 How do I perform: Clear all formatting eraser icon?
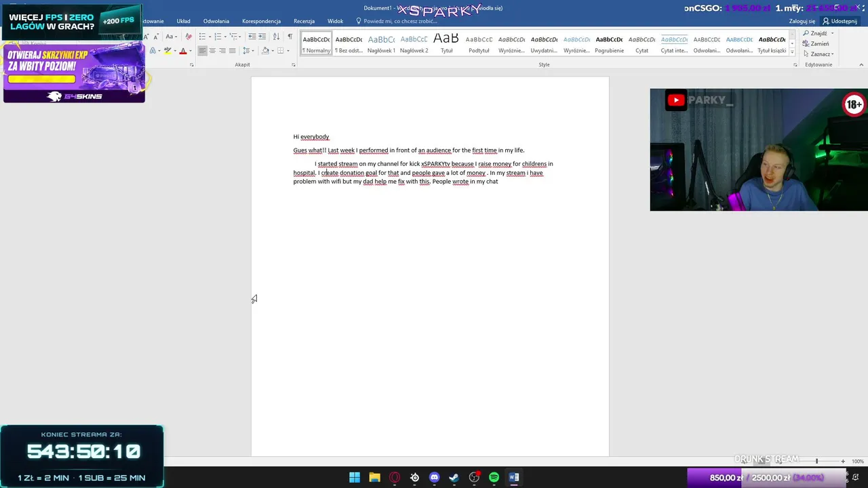click(189, 37)
